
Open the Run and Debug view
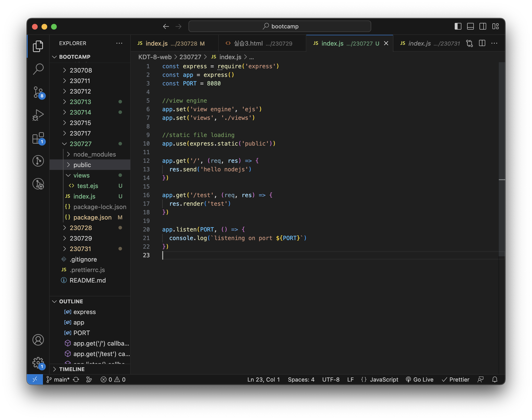[x=38, y=115]
